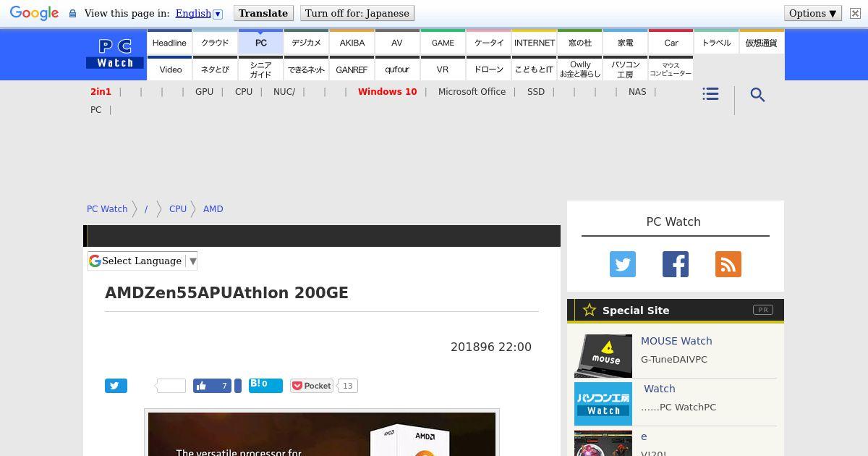Open the GPU topic link
Viewport: 868px width, 456px height.
coord(204,92)
